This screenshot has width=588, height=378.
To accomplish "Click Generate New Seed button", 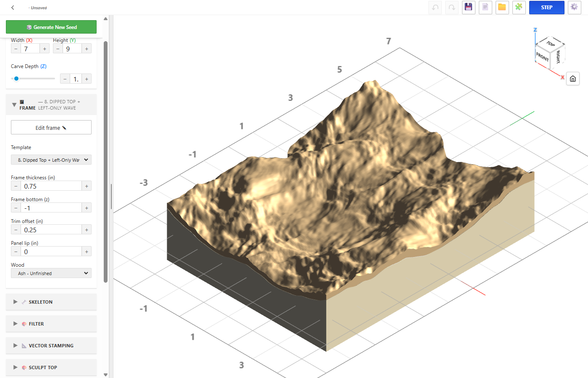I will 51,27.
